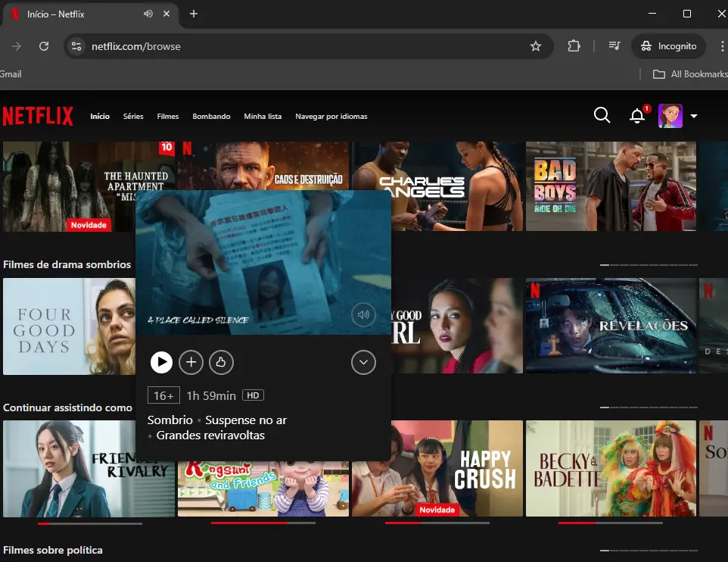Click Suspense no ar tag
The width and height of the screenshot is (728, 562).
point(246,420)
